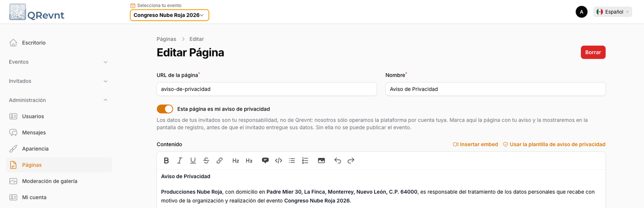This screenshot has width=644, height=208.
Task: Disable the privacy notice page switch
Action: click(x=165, y=109)
